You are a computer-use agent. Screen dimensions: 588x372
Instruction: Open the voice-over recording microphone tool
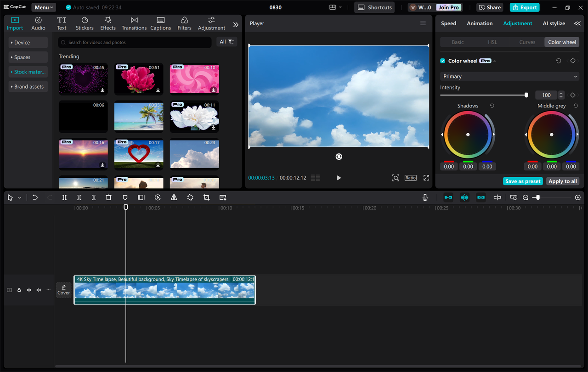(425, 197)
